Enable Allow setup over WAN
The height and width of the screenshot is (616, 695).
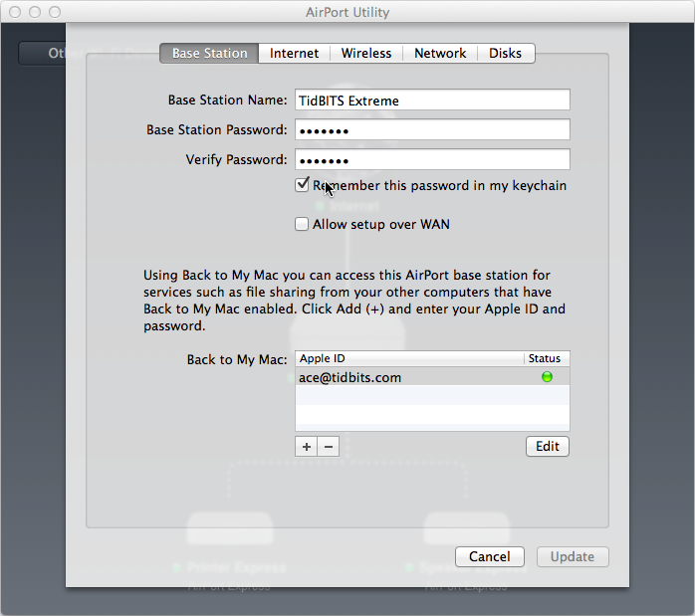(302, 224)
